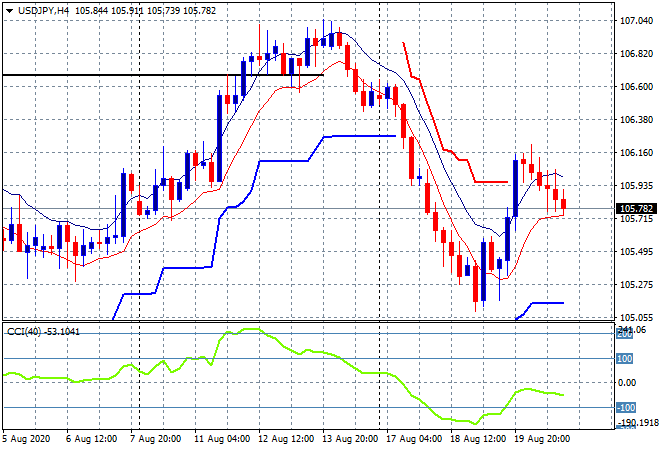Click the CCI(40) -53.1041 indicator label
Viewport: 660px width, 450px height.
pos(43,332)
